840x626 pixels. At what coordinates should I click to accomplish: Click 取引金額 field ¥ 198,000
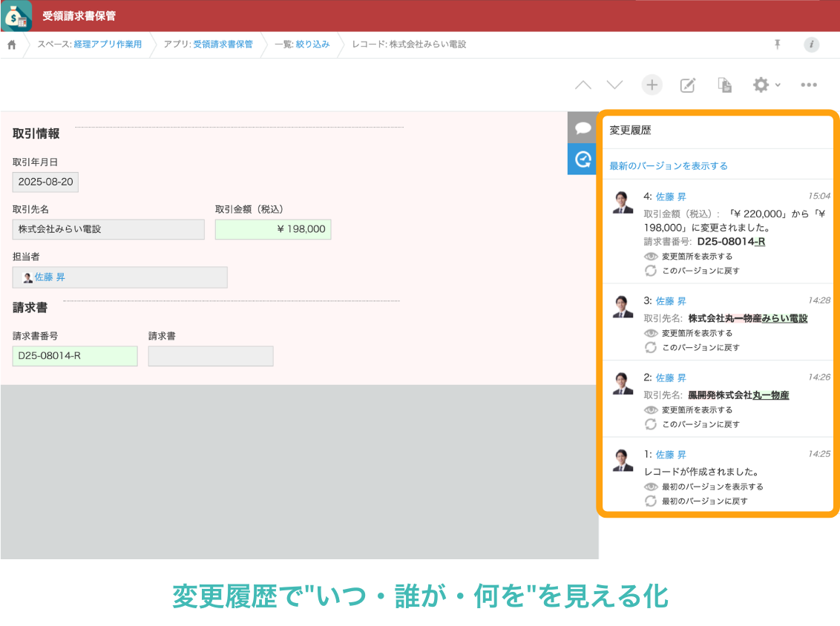[x=273, y=229]
